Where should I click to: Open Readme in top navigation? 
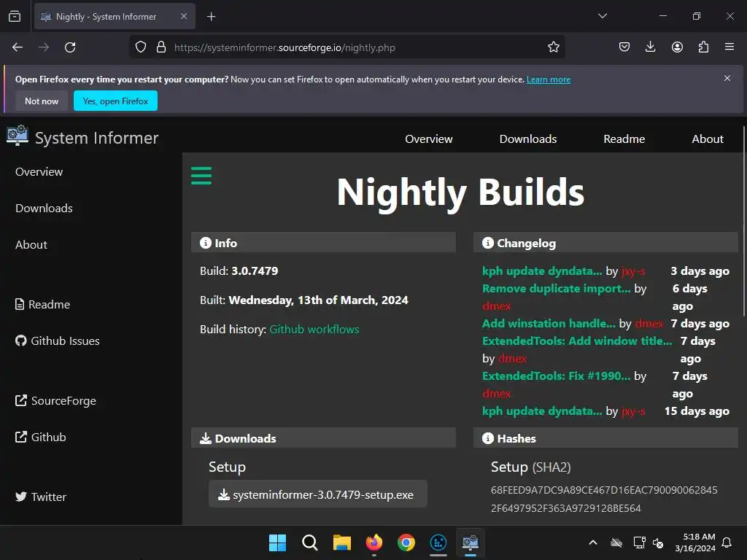[x=624, y=139]
